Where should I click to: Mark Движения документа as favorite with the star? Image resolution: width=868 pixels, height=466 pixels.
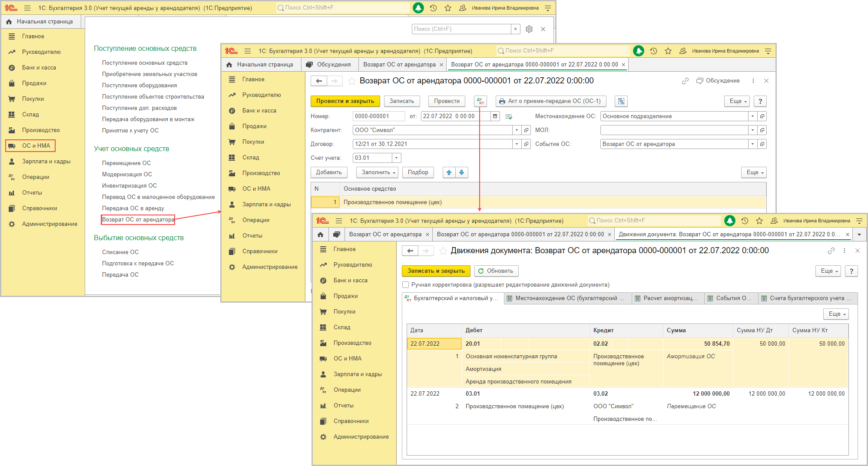click(443, 251)
